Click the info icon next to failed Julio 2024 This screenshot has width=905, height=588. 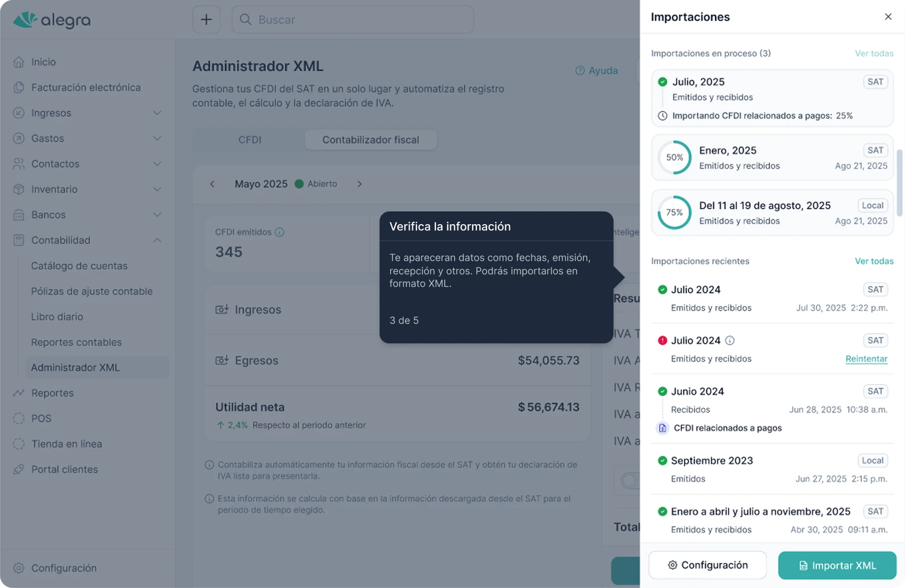(x=730, y=340)
